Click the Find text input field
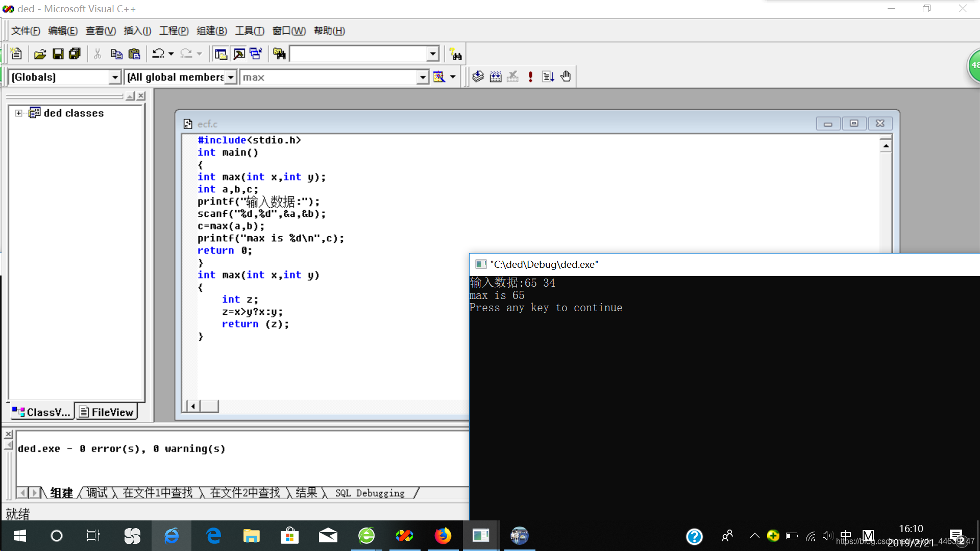Screen dimensions: 980x551 [358, 54]
